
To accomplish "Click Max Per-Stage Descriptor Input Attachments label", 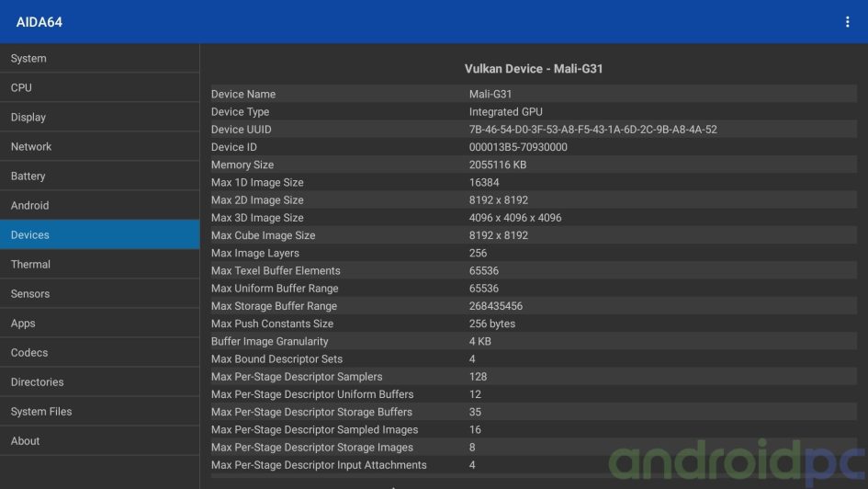I will (319, 465).
